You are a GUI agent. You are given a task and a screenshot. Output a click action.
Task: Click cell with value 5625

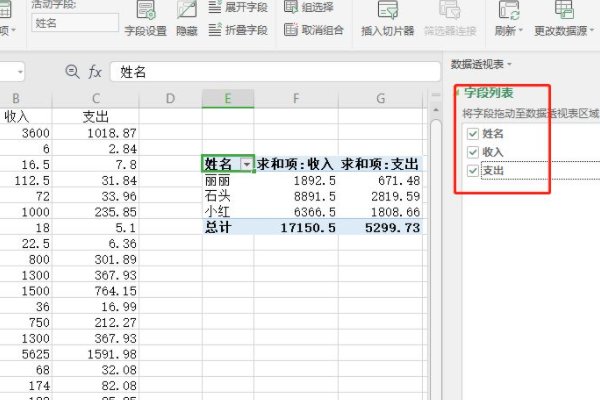click(x=26, y=354)
